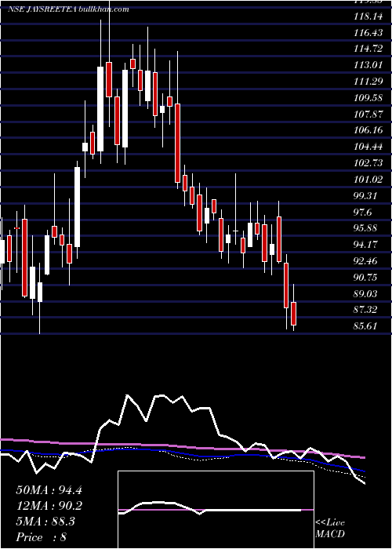Click the last red candlestick near 87.32
Image resolution: width=392 pixels, height=549 pixels.
pos(293,314)
